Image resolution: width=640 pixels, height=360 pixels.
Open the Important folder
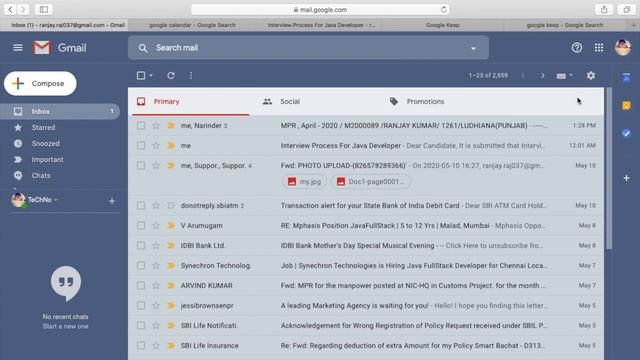click(60, 160)
